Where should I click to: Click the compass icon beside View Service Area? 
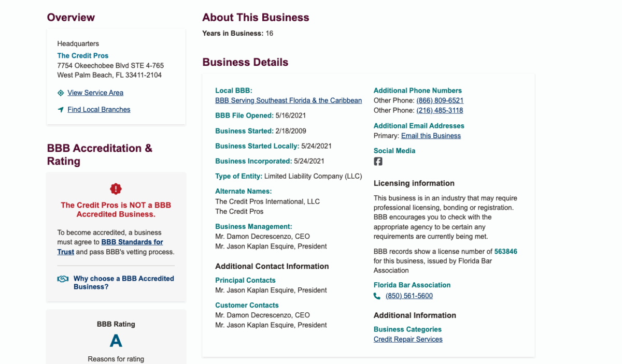pos(60,93)
